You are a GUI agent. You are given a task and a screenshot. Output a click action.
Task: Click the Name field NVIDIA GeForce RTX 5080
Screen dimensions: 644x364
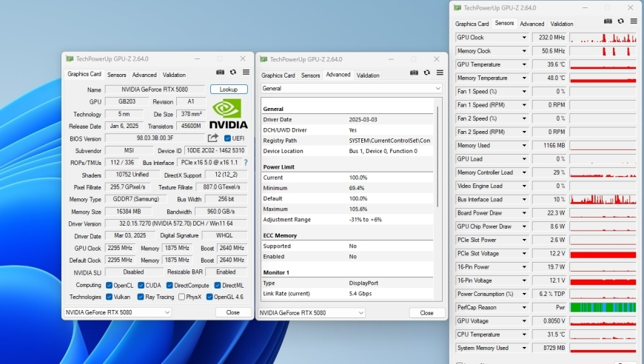[x=155, y=89]
